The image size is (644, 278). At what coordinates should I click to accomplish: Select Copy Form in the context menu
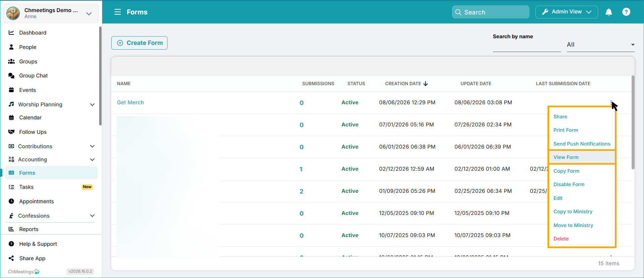pyautogui.click(x=582, y=171)
